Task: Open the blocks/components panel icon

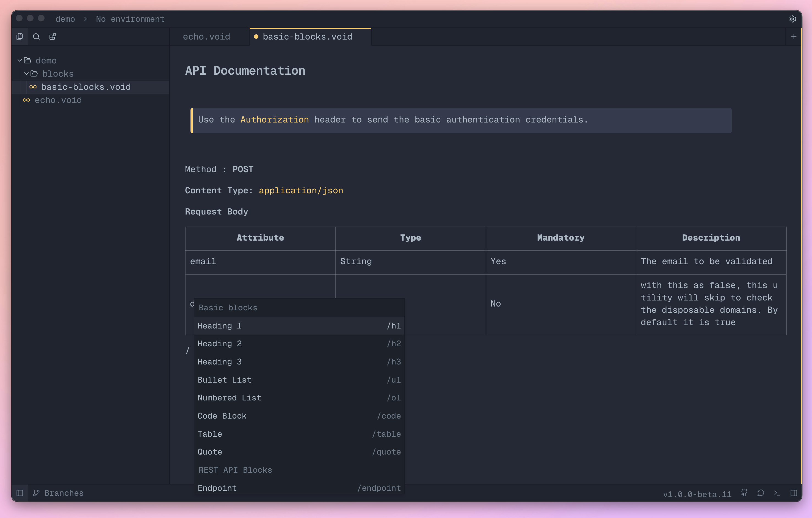Action: tap(53, 37)
